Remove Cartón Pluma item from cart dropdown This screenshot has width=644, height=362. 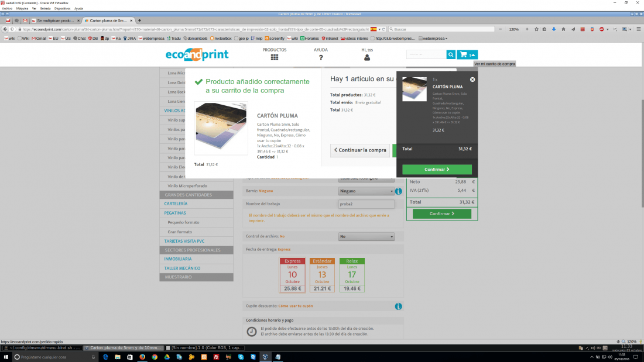(472, 80)
